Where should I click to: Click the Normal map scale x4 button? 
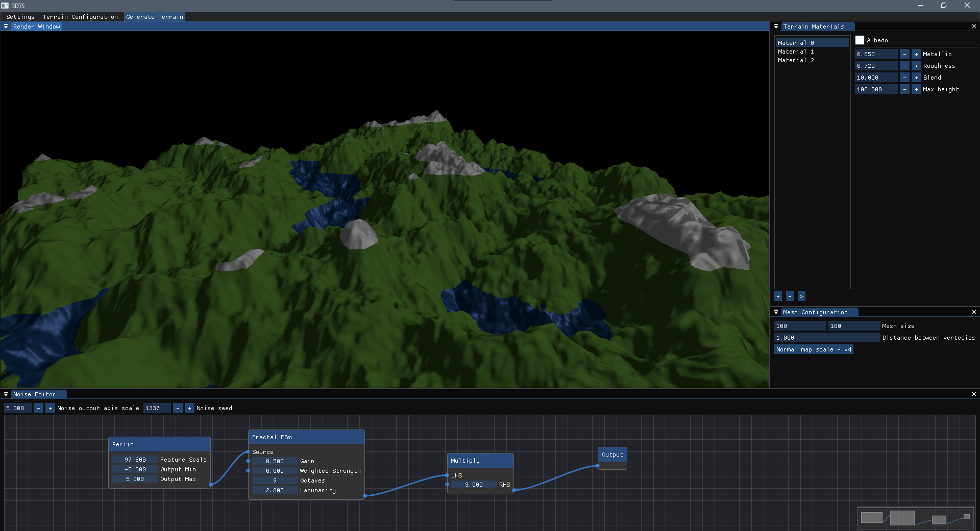point(814,349)
